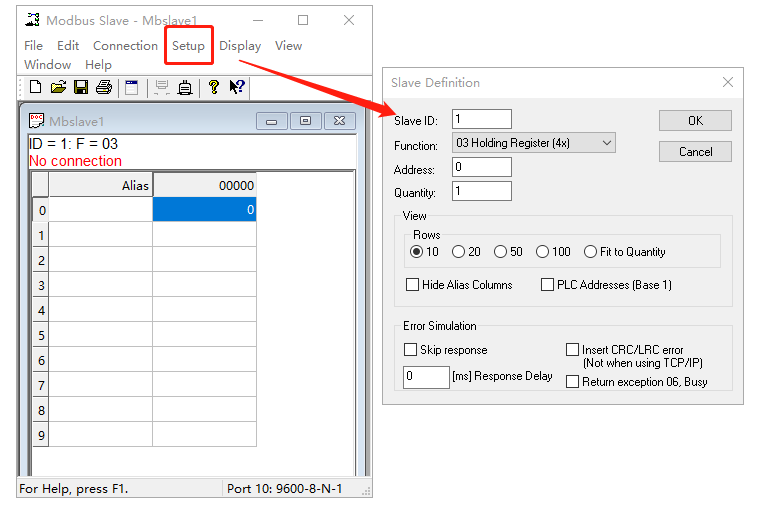Image resolution: width=766 pixels, height=505 pixels.
Task: Click the Connect toolbar icon
Action: (x=161, y=87)
